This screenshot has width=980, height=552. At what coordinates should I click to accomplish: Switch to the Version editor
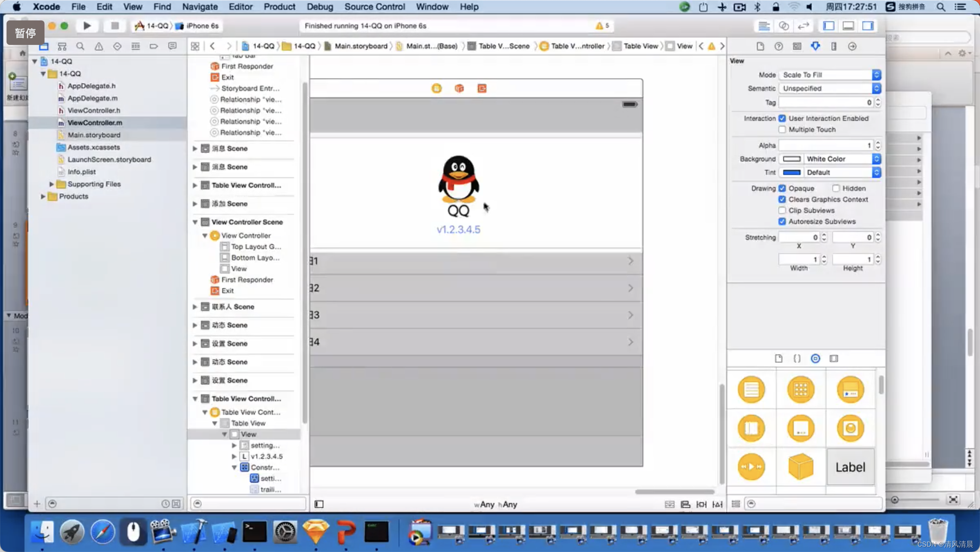tap(803, 26)
